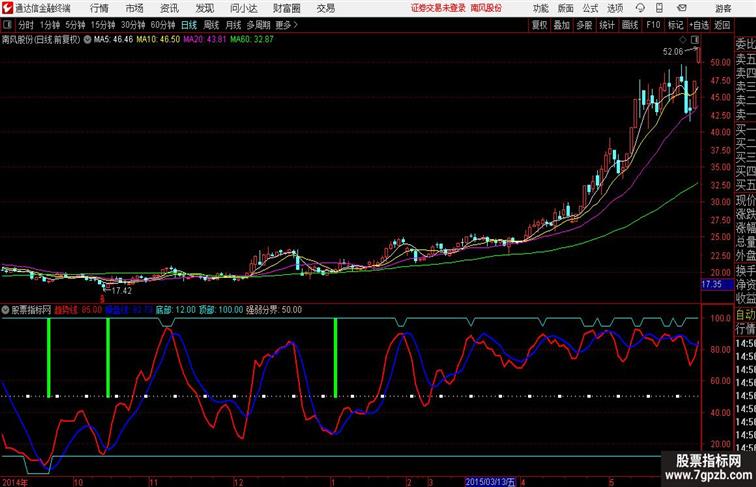The width and height of the screenshot is (756, 487).
Task: Click the 2014年 date axis label
Action: [15, 482]
